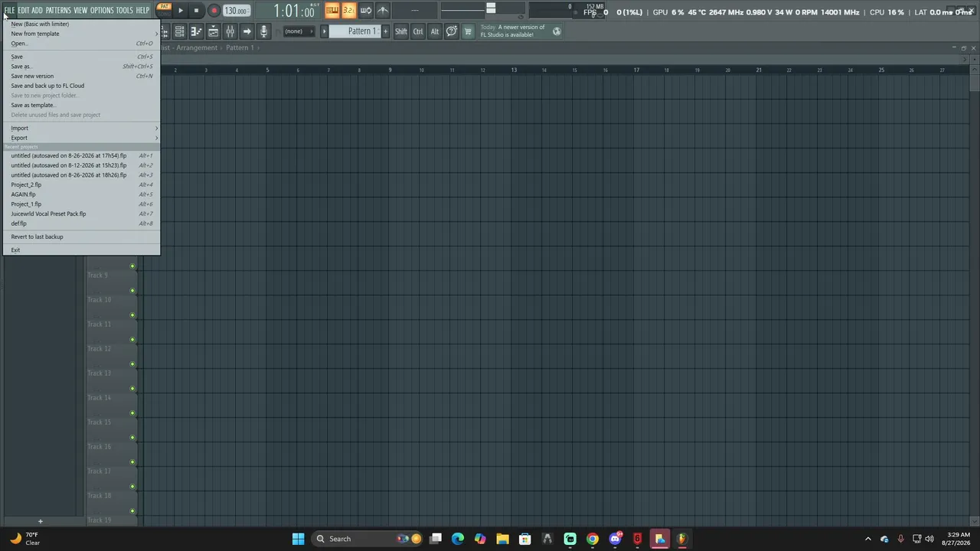
Task: Open Microsoft Store from the taskbar
Action: click(525, 539)
